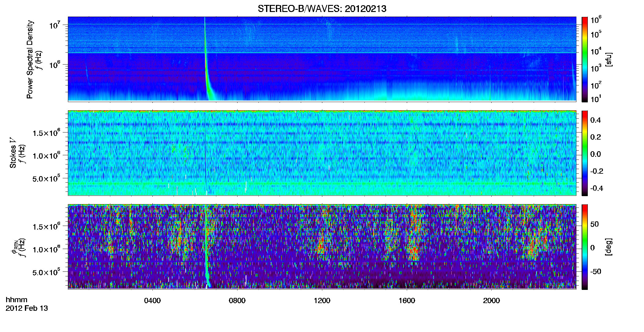Screen dimensions: 644x332
Task: Click the 10^6 frequency tick of the top panel
Action: click(x=55, y=65)
